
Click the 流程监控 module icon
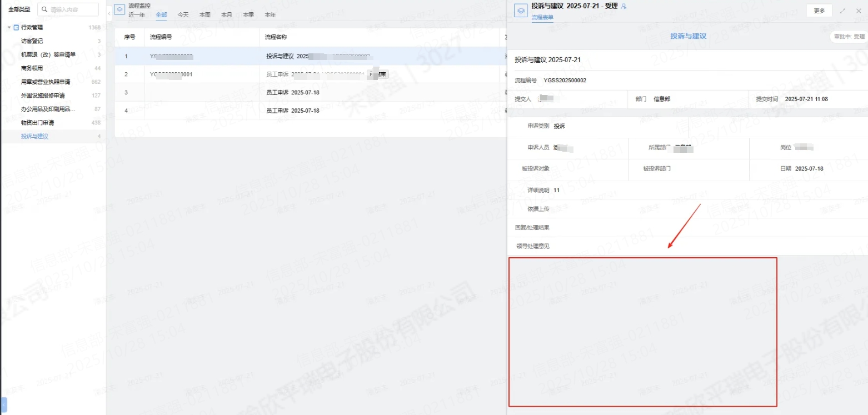[119, 11]
